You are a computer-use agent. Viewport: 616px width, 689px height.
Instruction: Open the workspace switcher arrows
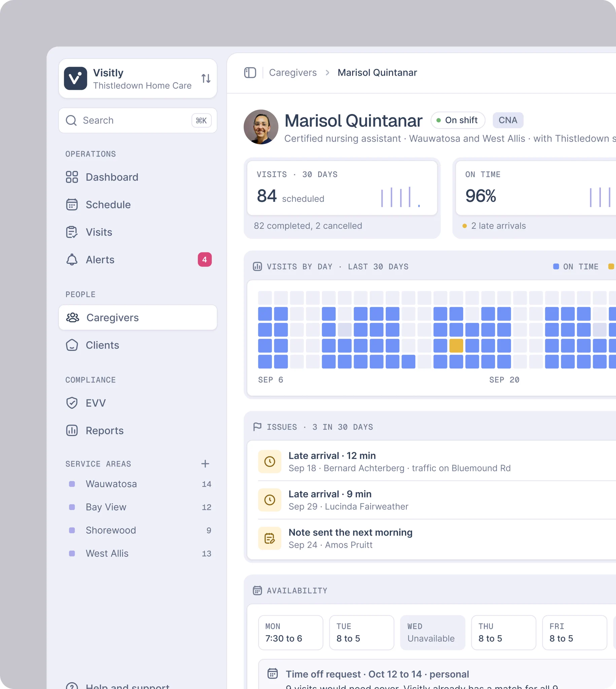pyautogui.click(x=206, y=78)
